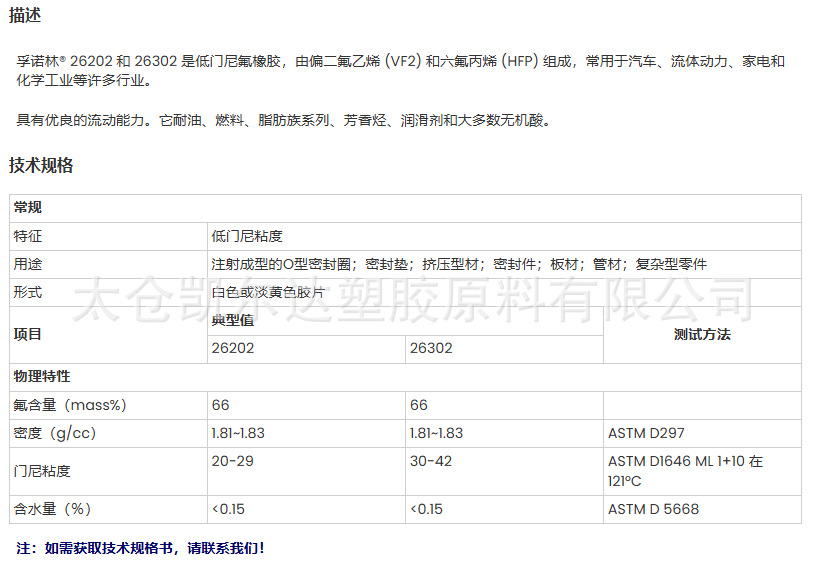This screenshot has width=825, height=580.
Task: Click the 用途 row label
Action: tap(25, 265)
